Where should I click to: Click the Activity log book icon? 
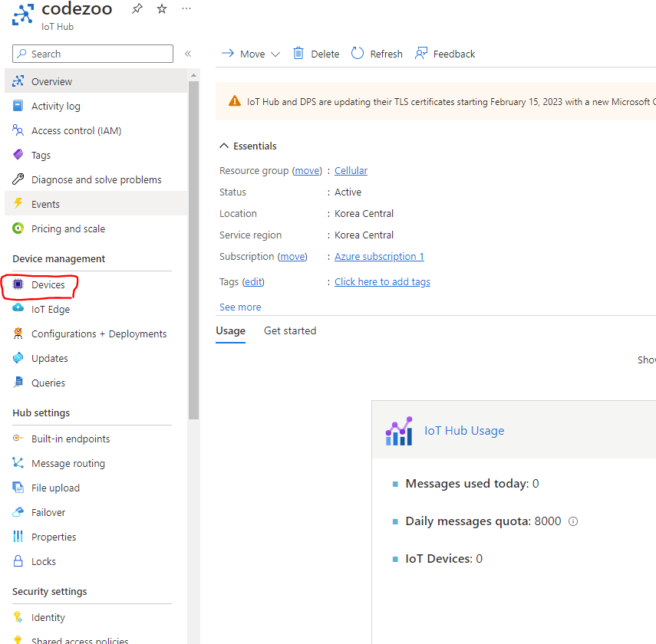(x=18, y=105)
